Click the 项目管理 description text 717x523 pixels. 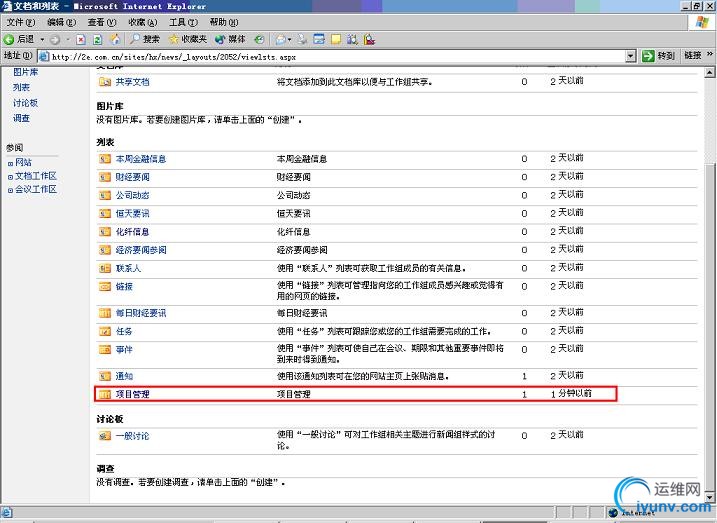coord(294,394)
